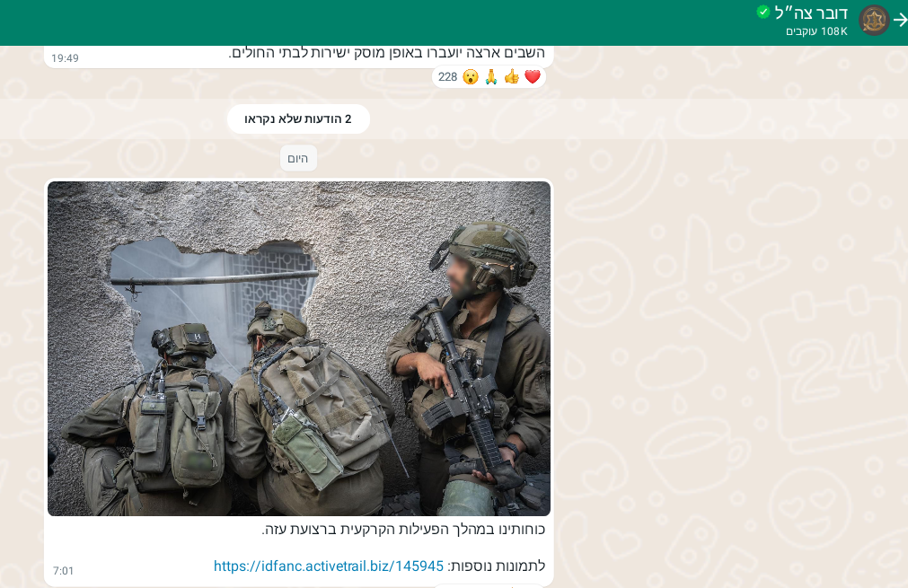Click the לתמונות נוספות label

[x=497, y=566]
